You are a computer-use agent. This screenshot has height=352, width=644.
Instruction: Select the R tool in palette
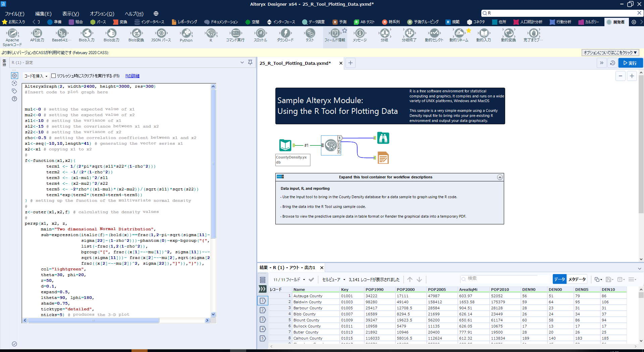pyautogui.click(x=211, y=35)
